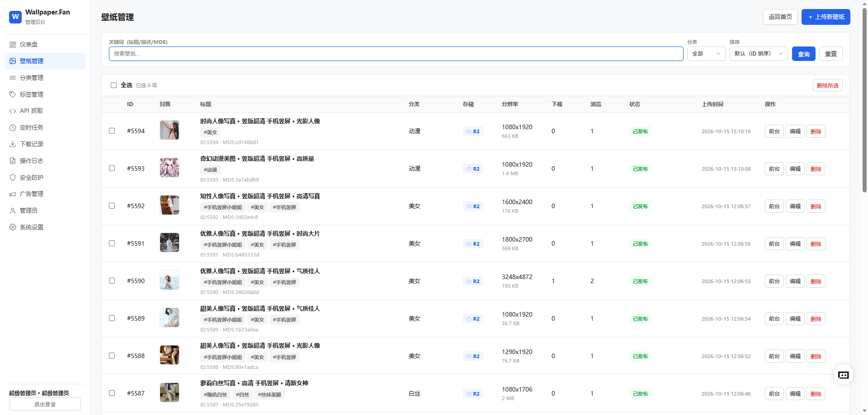Open the cover thumbnail of wallpaper #5593
Image resolution: width=868 pixels, height=415 pixels.
point(170,168)
